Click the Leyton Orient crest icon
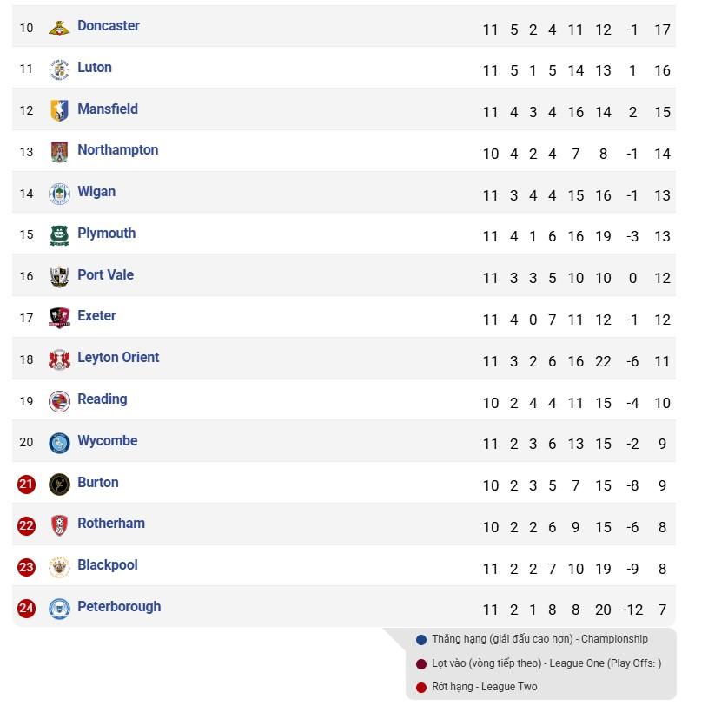This screenshot has height=712, width=728. click(59, 359)
